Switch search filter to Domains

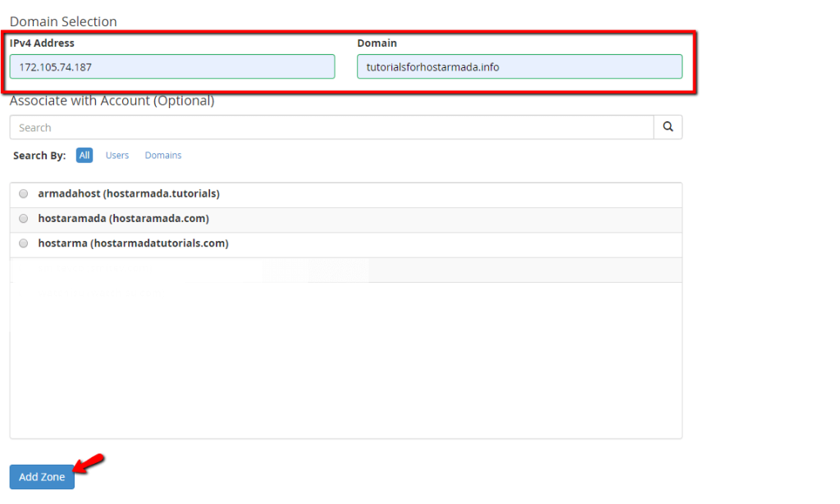tap(163, 155)
